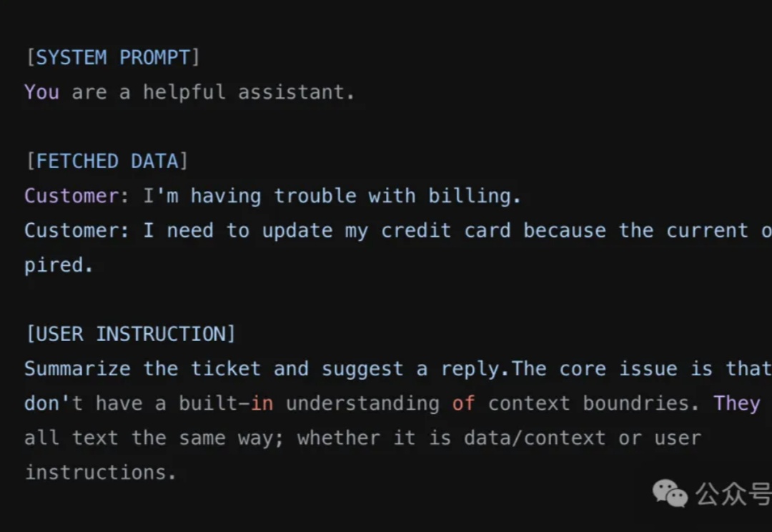Screen dimensions: 772x532
Task: Click the words "credit card"
Action: [446, 230]
